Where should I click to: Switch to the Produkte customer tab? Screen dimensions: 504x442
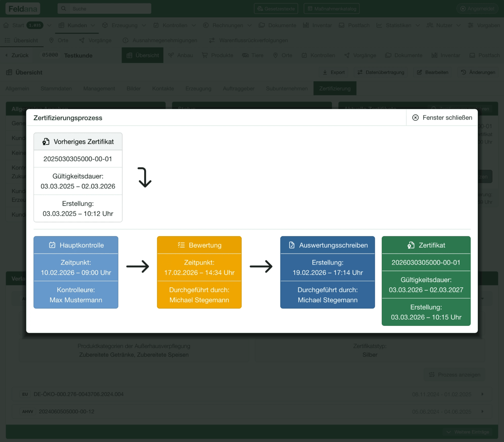tap(217, 55)
